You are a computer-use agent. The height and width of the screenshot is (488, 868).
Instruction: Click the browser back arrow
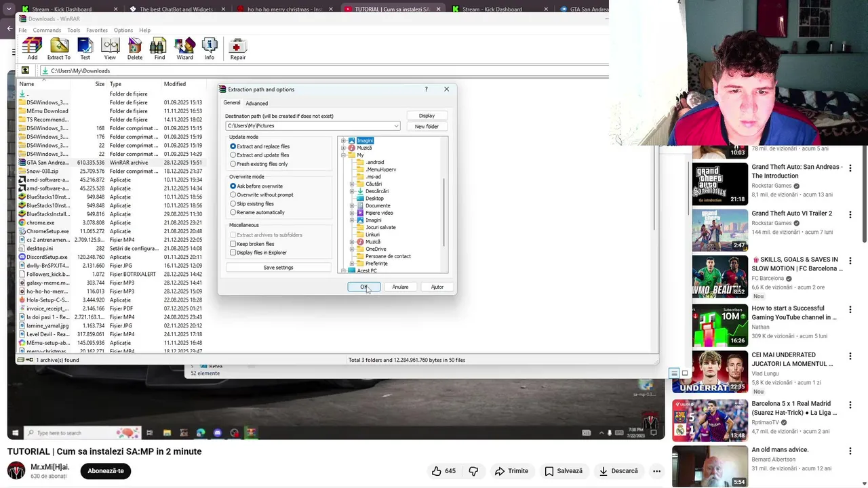(x=9, y=28)
